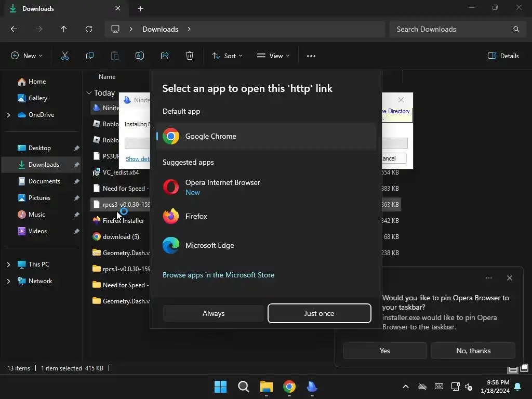Show hidden system tray icons
Image resolution: width=532 pixels, height=399 pixels.
coord(405,387)
